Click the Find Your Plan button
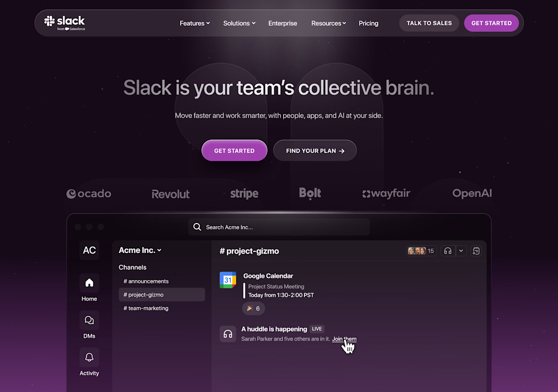 (315, 151)
